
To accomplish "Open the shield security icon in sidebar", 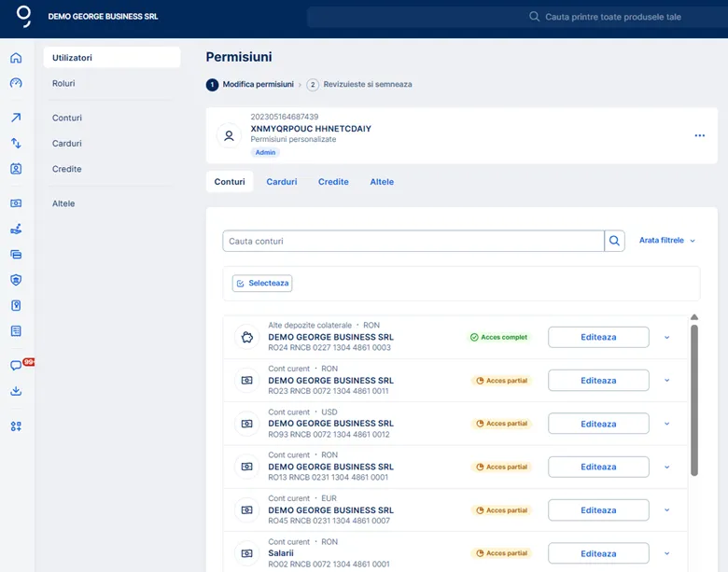I will point(16,280).
